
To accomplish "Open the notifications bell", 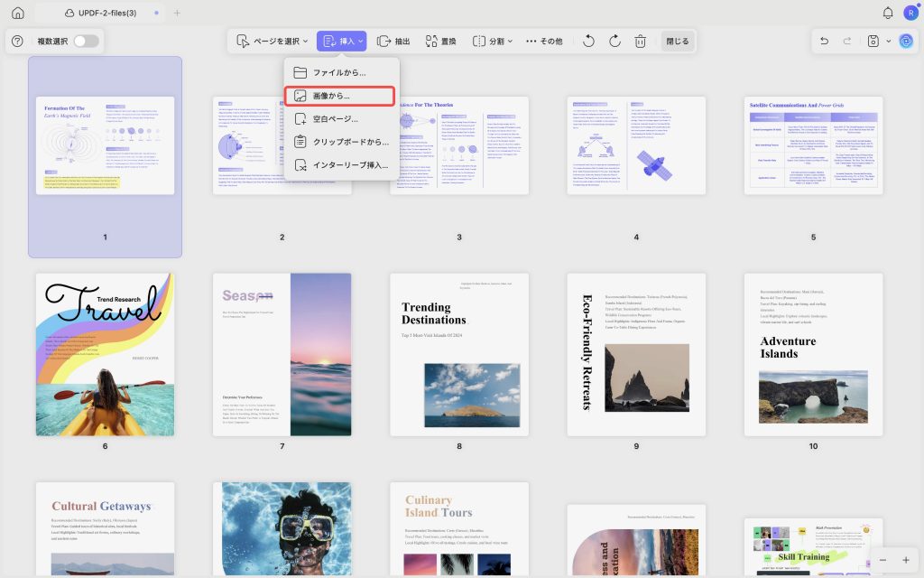I will 888,13.
